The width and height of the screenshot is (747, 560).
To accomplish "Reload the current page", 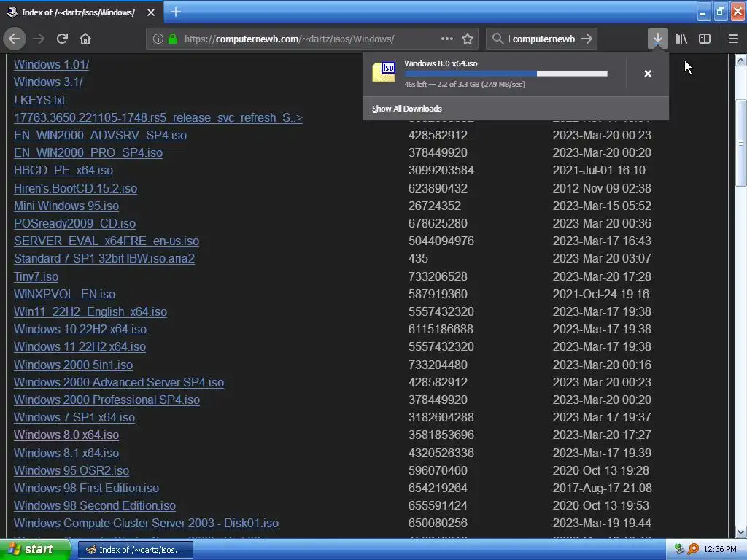I will [62, 39].
